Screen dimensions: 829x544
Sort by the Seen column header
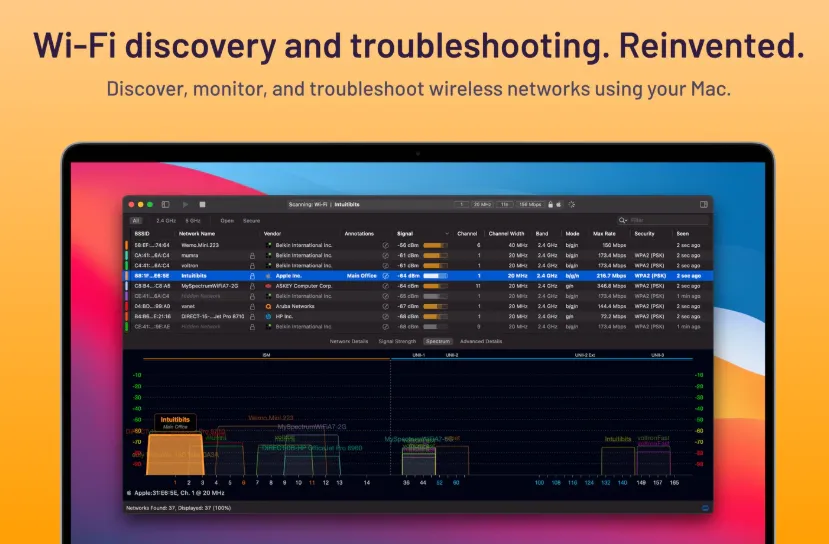pyautogui.click(x=683, y=234)
